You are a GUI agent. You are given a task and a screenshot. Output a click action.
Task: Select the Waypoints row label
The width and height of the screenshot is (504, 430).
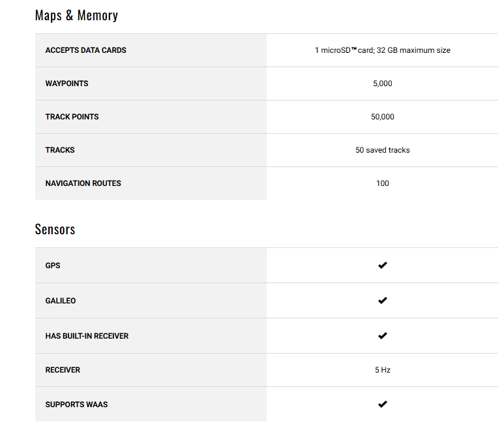coord(67,84)
